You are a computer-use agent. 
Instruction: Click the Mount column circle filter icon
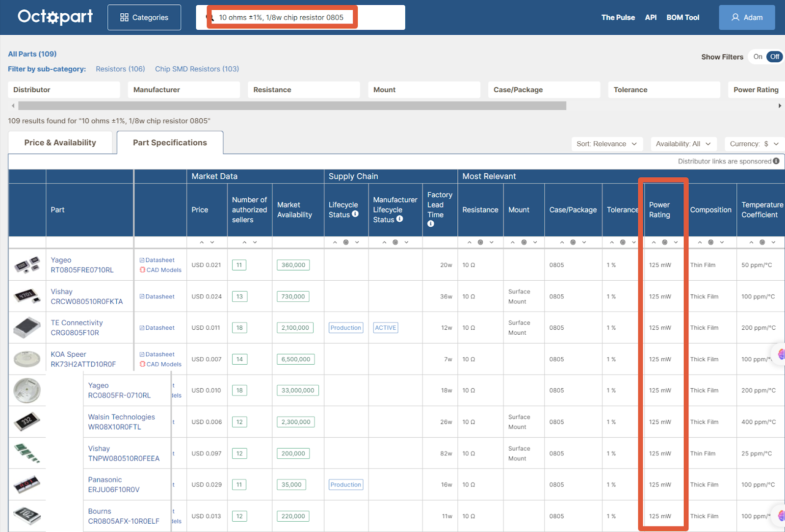(524, 242)
